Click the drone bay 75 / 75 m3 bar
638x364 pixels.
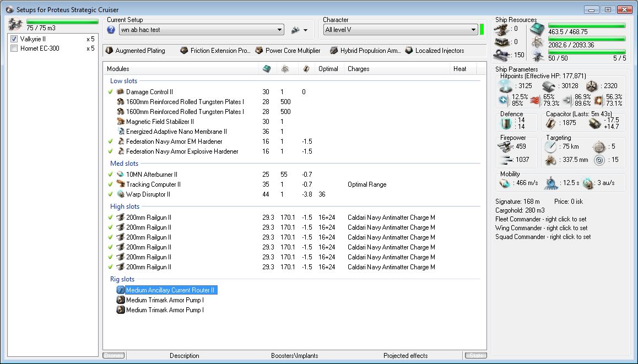[62, 21]
